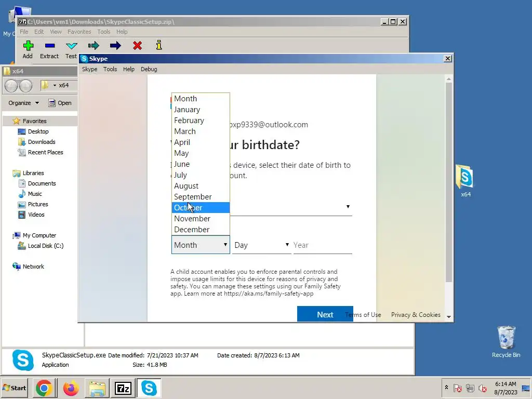Click the Explorer Forward navigation button
Screen dimensions: 532x399
(x=25, y=86)
